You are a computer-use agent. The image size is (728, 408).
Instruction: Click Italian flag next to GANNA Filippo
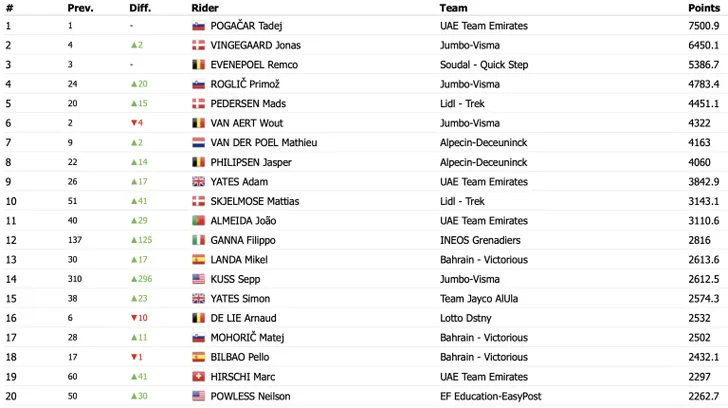[198, 240]
